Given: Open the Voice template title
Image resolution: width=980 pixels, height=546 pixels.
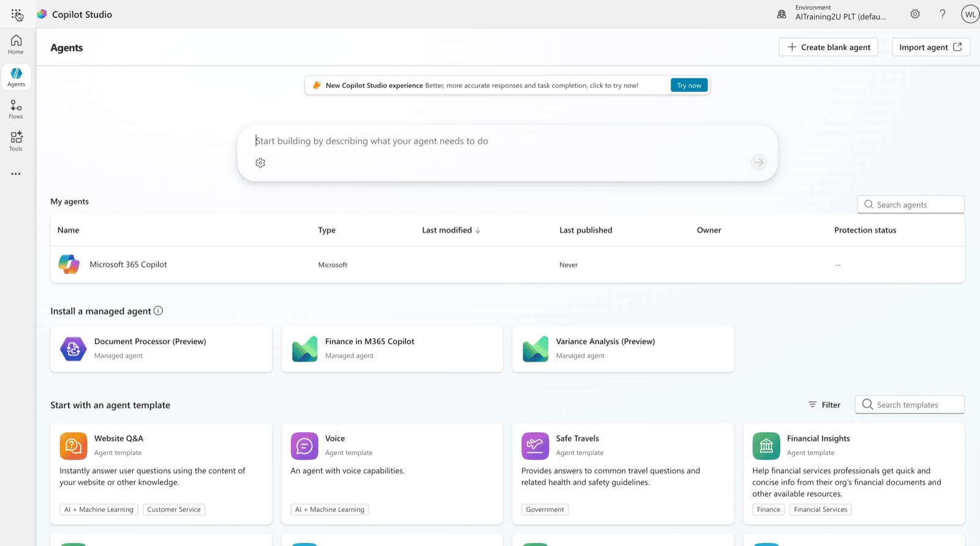Looking at the screenshot, I should pyautogui.click(x=335, y=438).
